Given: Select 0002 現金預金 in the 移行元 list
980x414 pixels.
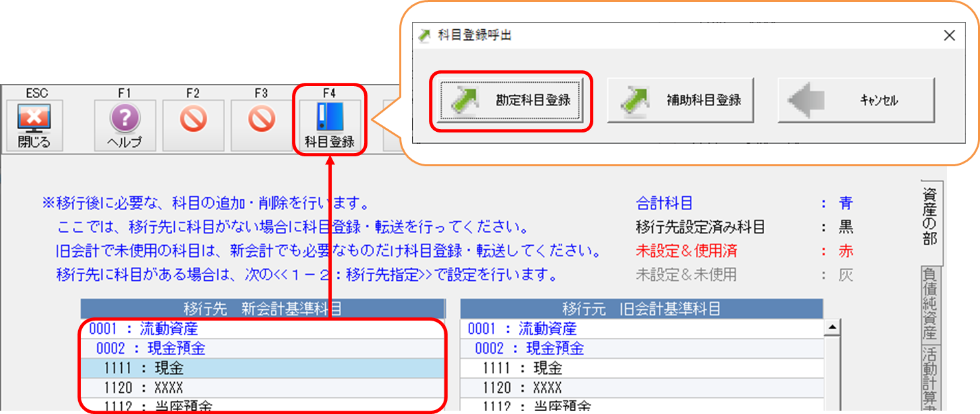Looking at the screenshot, I should tap(641, 348).
